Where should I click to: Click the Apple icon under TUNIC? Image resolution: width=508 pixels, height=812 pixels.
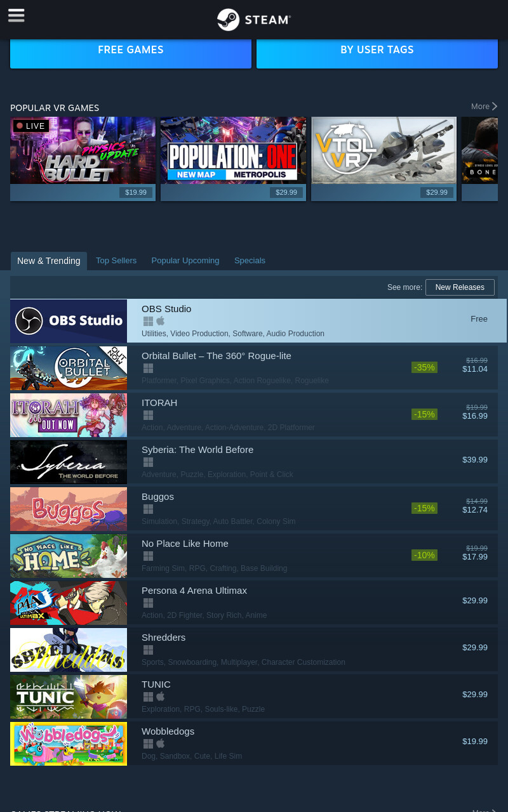[161, 697]
